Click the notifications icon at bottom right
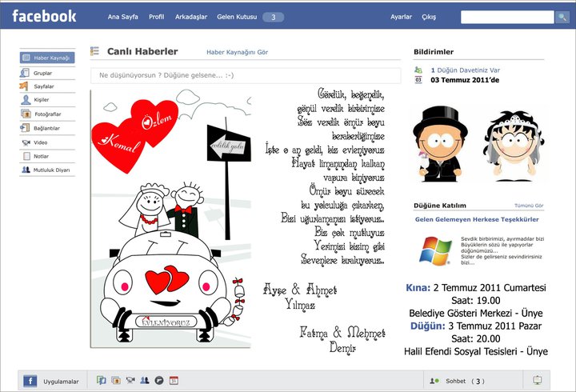This screenshot has width=576, height=392. tap(537, 381)
